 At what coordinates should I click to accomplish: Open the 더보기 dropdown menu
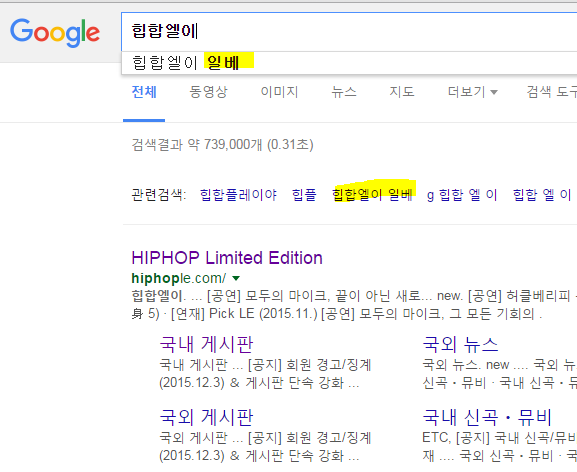click(x=472, y=92)
